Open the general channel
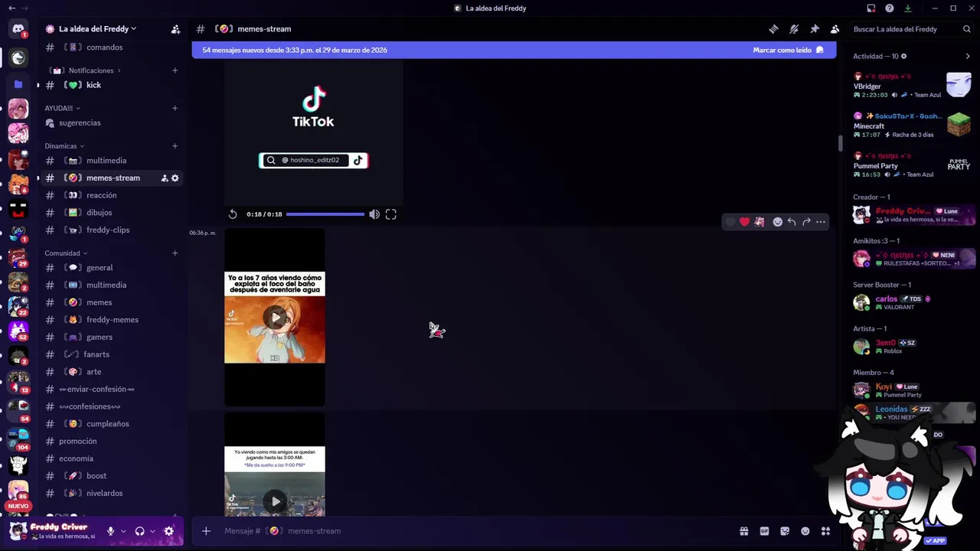Screen dimensions: 980x551 point(111,268)
